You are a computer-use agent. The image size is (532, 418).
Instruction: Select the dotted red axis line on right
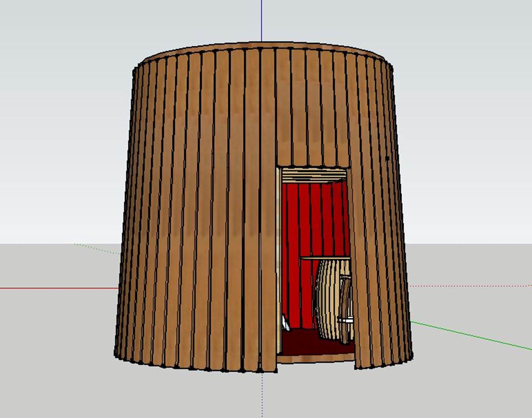(475, 286)
